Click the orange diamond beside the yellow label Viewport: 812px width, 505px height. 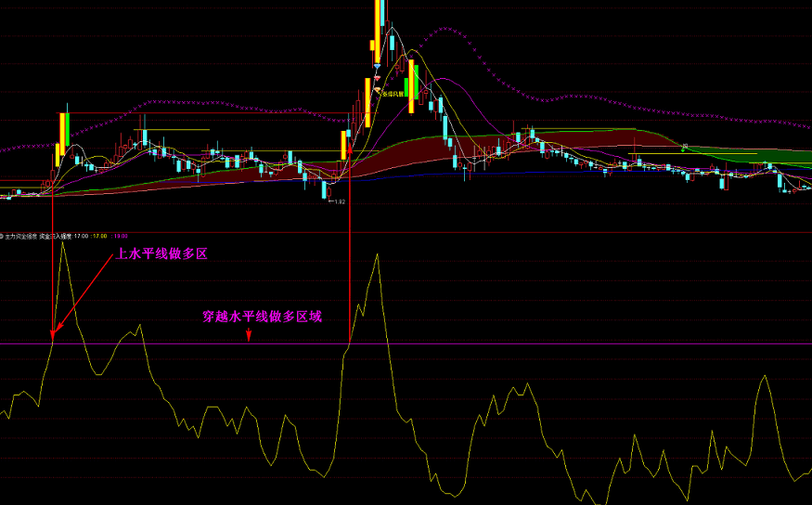coord(377,90)
